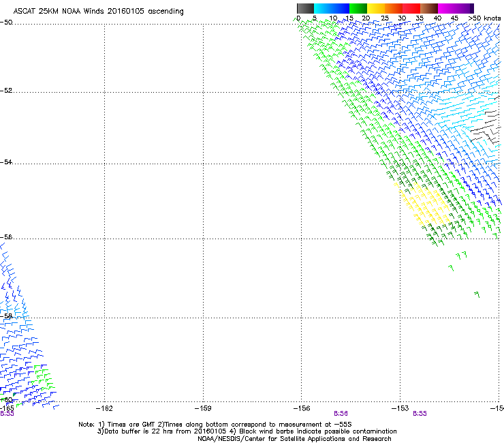Choose the blue 10-15 knots legend segment
Image resolution: width=504 pixels, height=443 pixels.
341,8
